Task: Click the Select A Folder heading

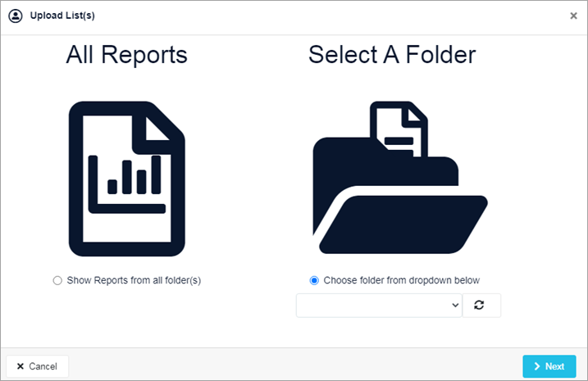Action: tap(392, 55)
